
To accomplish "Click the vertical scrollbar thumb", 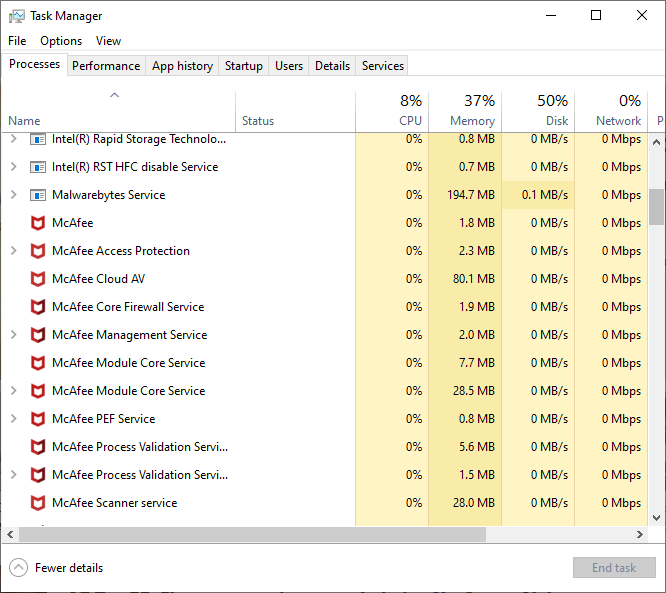I will [x=656, y=207].
